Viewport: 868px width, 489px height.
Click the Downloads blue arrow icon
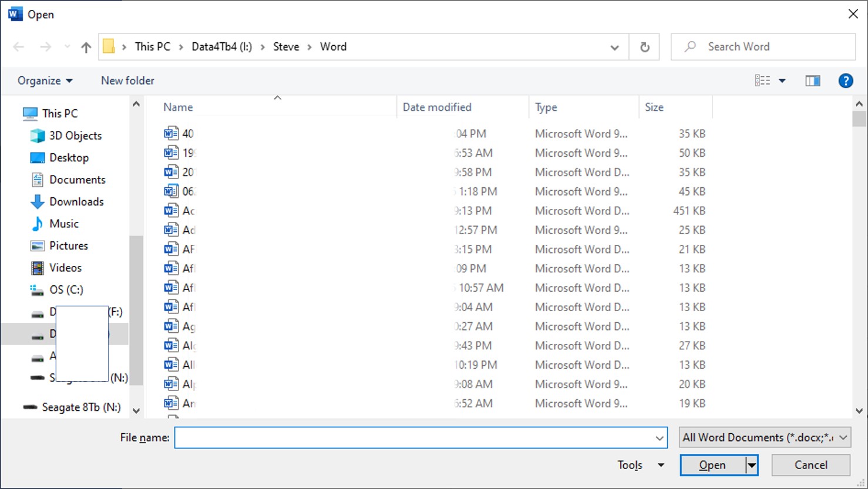[x=38, y=202]
